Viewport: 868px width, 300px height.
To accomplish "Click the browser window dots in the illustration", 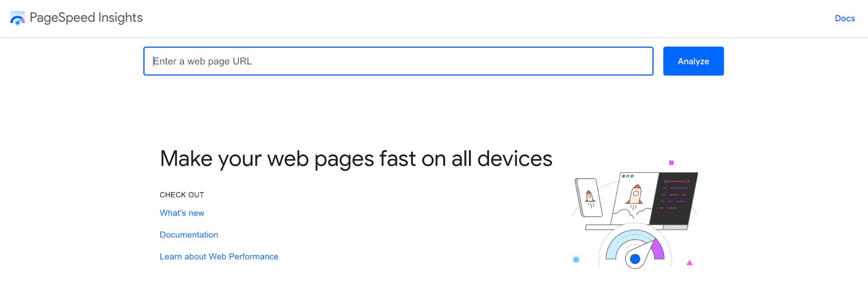I will click(x=627, y=177).
